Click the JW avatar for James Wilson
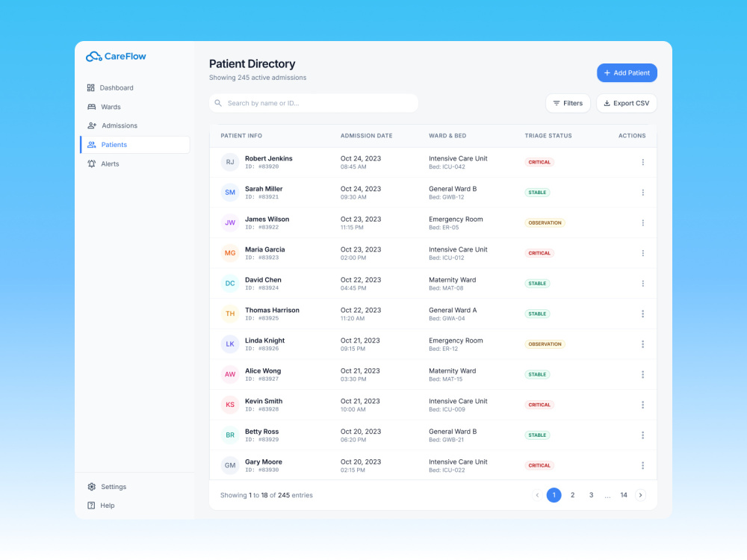This screenshot has width=747, height=560. [x=230, y=223]
